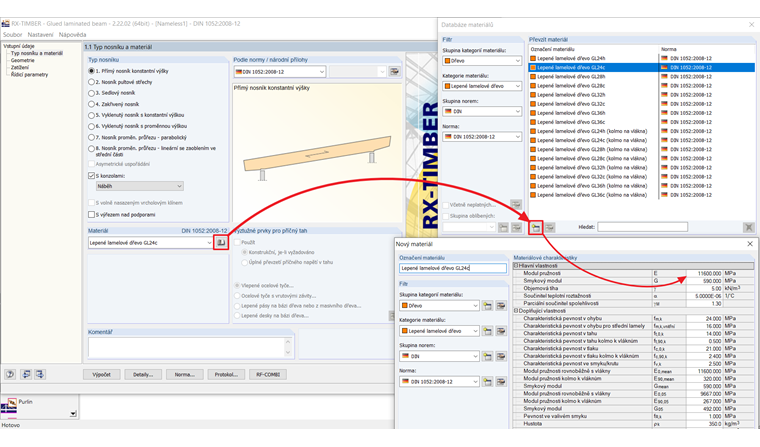
Task: Edit Kategorie materiálu entry in Nový materiál dialog
Action: pos(501,331)
